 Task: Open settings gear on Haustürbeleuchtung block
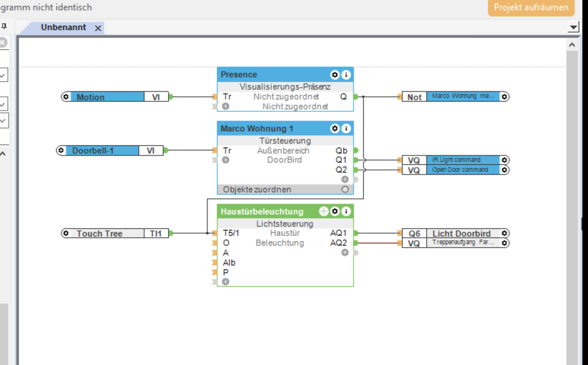335,212
